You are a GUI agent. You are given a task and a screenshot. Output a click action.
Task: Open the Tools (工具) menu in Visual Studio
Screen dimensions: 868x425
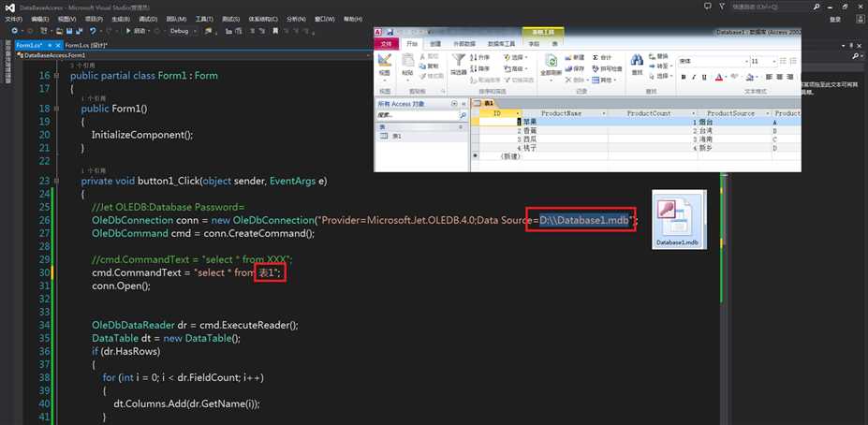click(204, 19)
